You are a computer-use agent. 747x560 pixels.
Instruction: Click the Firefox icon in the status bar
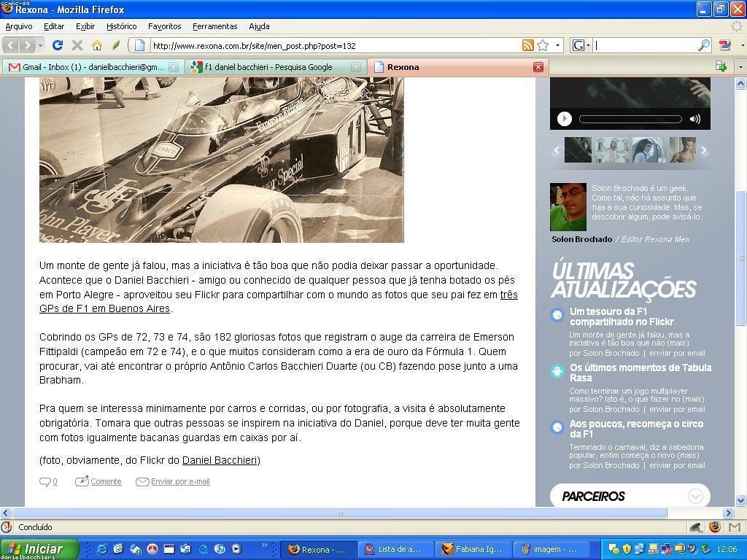click(714, 526)
